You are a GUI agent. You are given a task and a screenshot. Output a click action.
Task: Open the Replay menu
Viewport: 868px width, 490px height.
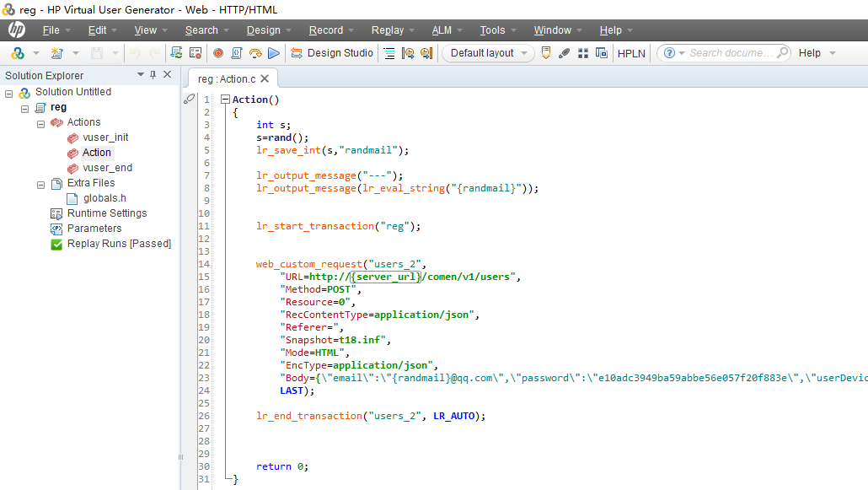[x=388, y=30]
